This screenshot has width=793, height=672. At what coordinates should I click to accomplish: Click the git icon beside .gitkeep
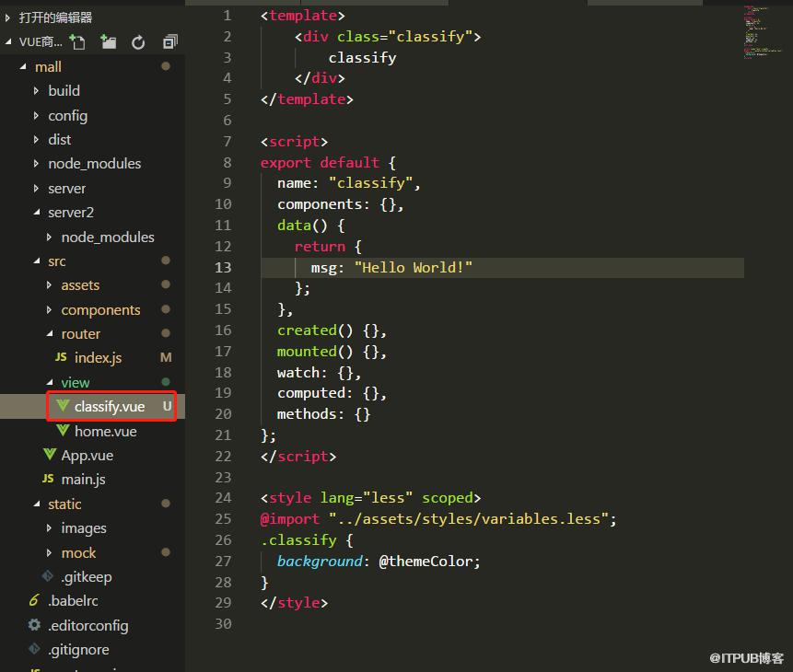48,576
